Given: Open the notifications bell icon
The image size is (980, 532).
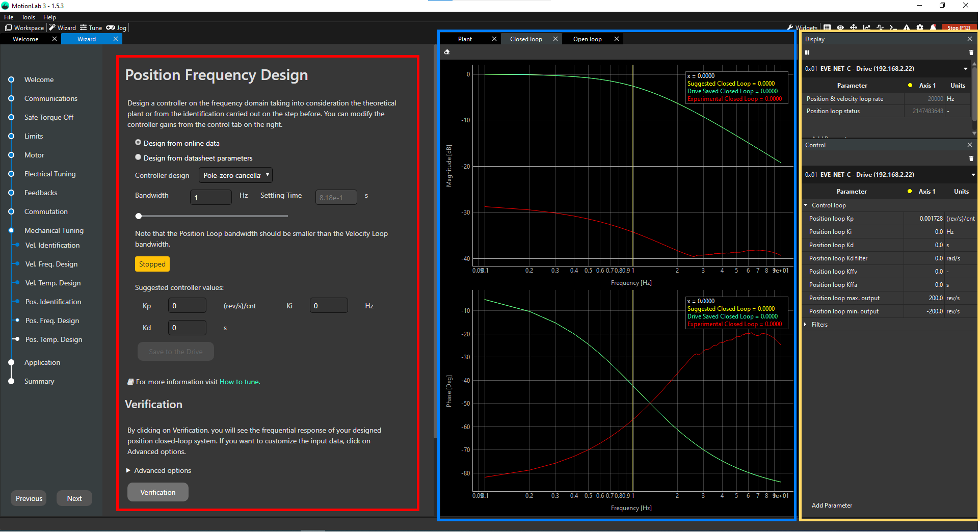Looking at the screenshot, I should (x=933, y=28).
